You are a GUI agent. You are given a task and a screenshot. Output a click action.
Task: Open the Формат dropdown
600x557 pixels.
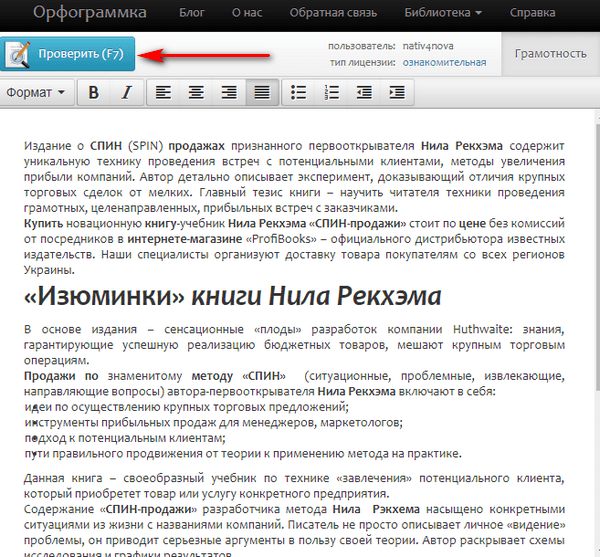pyautogui.click(x=36, y=92)
